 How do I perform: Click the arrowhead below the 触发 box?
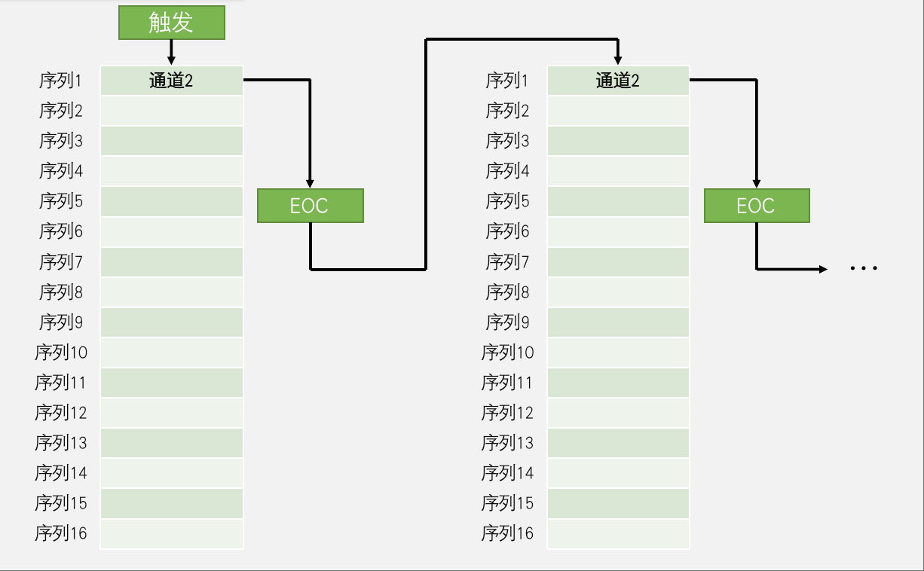click(x=171, y=60)
